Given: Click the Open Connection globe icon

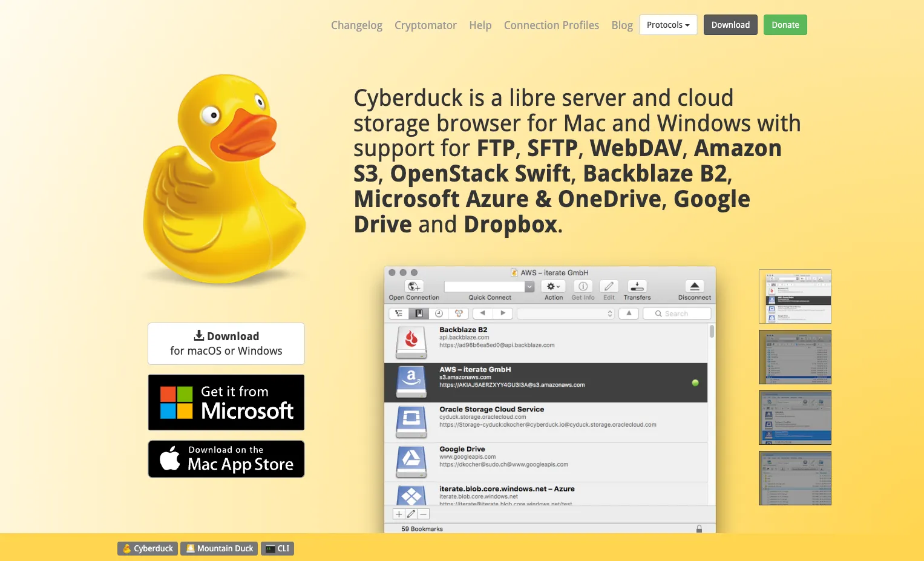Looking at the screenshot, I should coord(414,286).
